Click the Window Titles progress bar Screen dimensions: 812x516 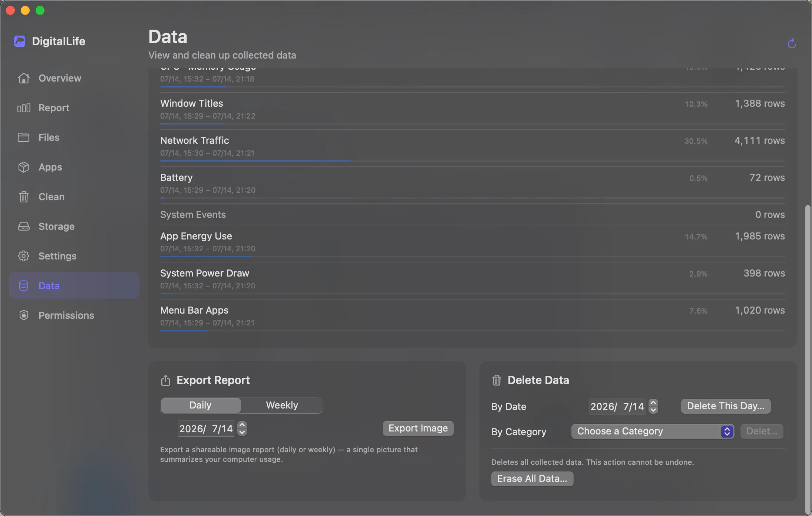472,124
